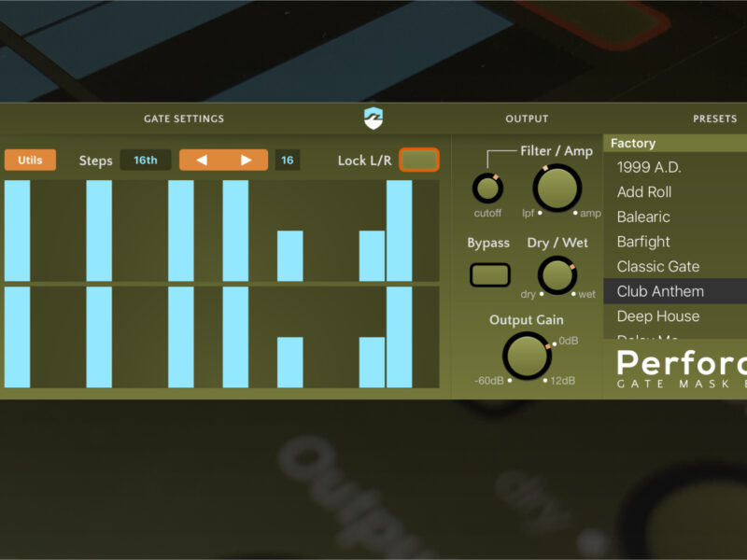This screenshot has height=560, width=747.
Task: Select the 1999 A.D. preset
Action: 649,167
